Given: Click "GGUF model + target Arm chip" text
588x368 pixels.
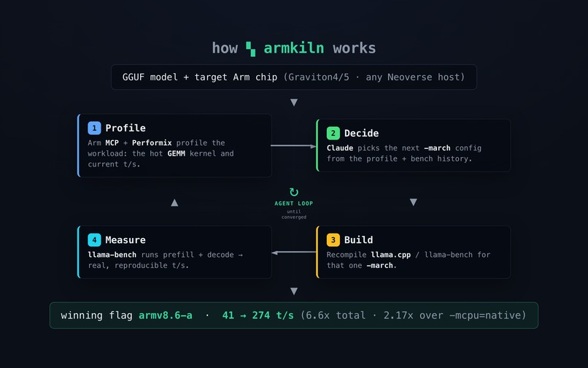Looking at the screenshot, I should (199, 77).
